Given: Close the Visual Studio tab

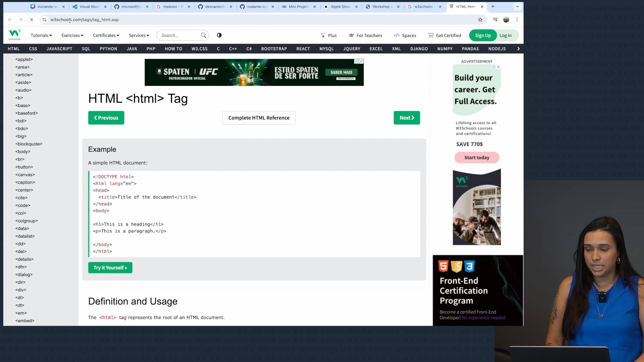Looking at the screenshot, I should coord(105,6).
